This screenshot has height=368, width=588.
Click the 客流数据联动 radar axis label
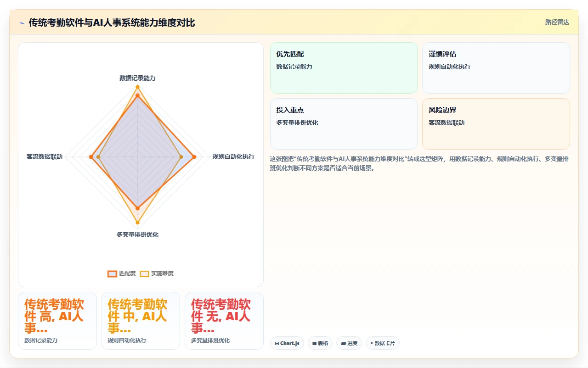[45, 157]
